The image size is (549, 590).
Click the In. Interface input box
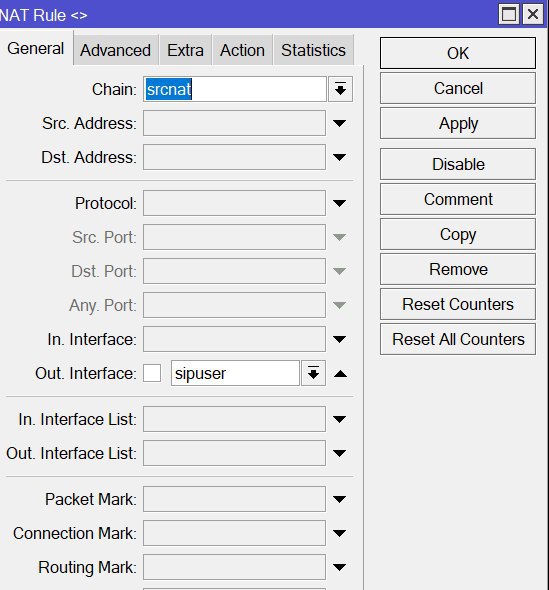coord(234,339)
